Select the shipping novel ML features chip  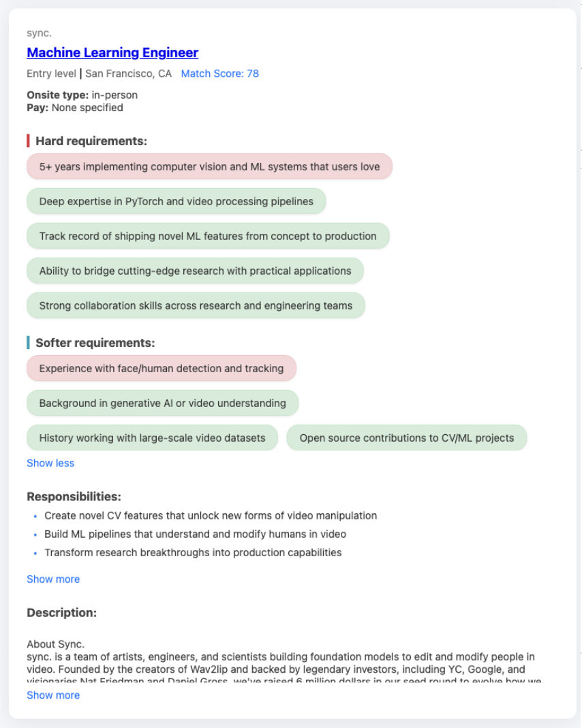206,235
